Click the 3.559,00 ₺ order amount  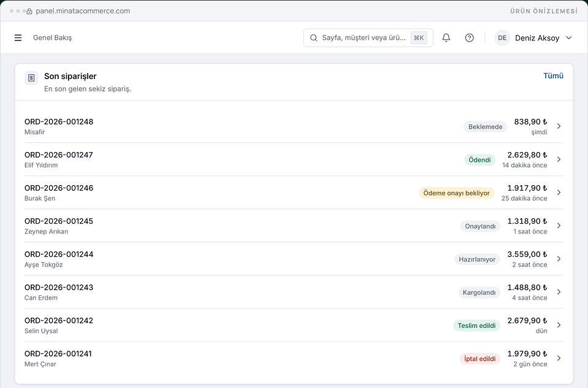click(527, 254)
